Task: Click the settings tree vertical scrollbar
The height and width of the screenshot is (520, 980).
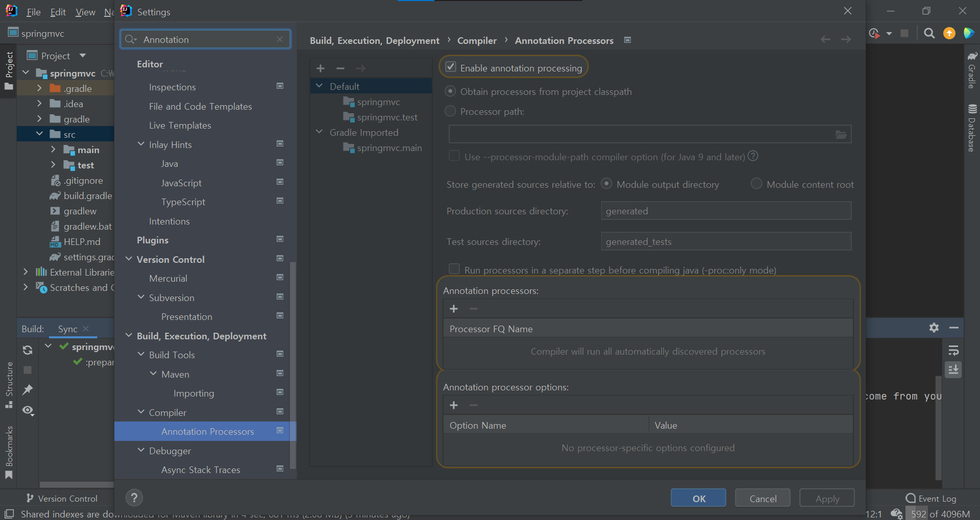Action: (293, 365)
